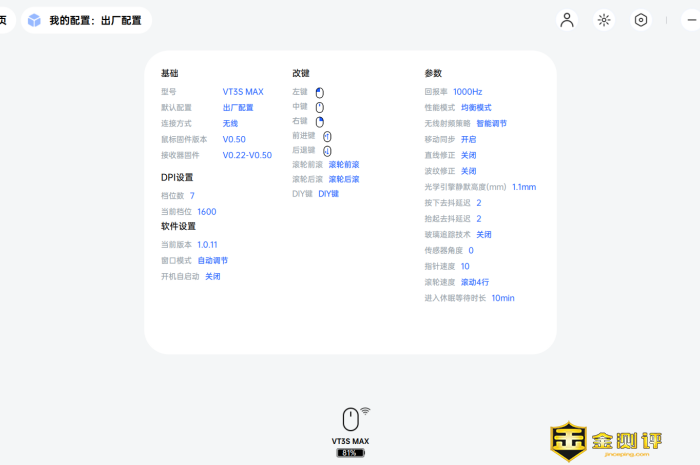
Task: Click the 81% battery level indicator
Action: [351, 453]
